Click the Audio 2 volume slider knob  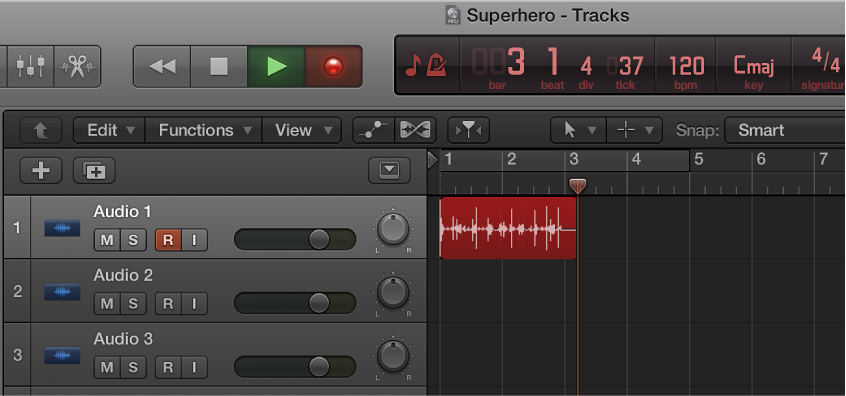click(319, 303)
